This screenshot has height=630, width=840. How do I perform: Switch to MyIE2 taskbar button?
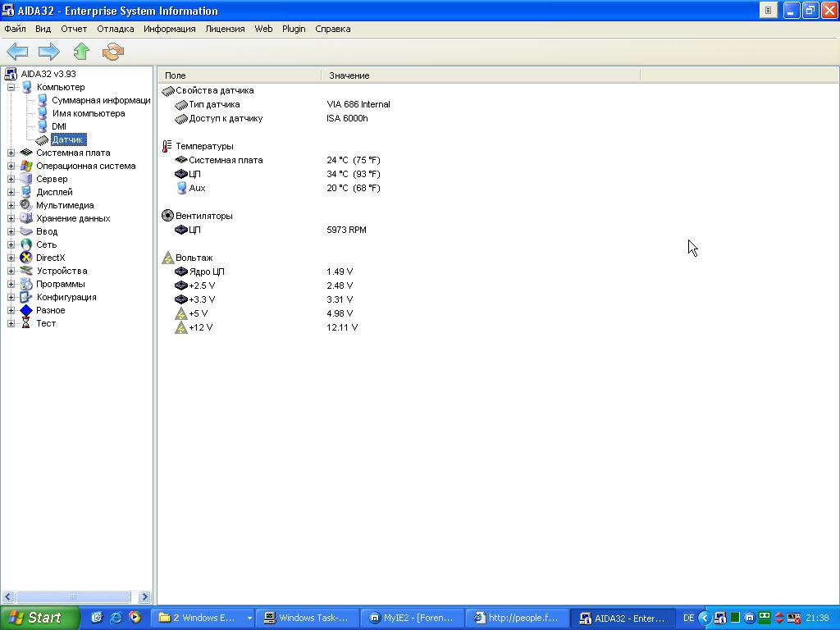[x=412, y=619]
